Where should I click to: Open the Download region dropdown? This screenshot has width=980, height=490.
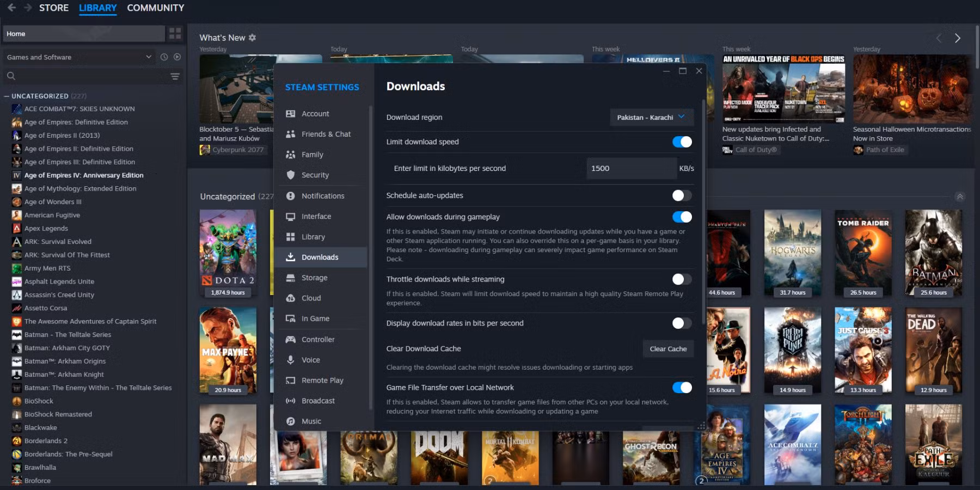651,118
